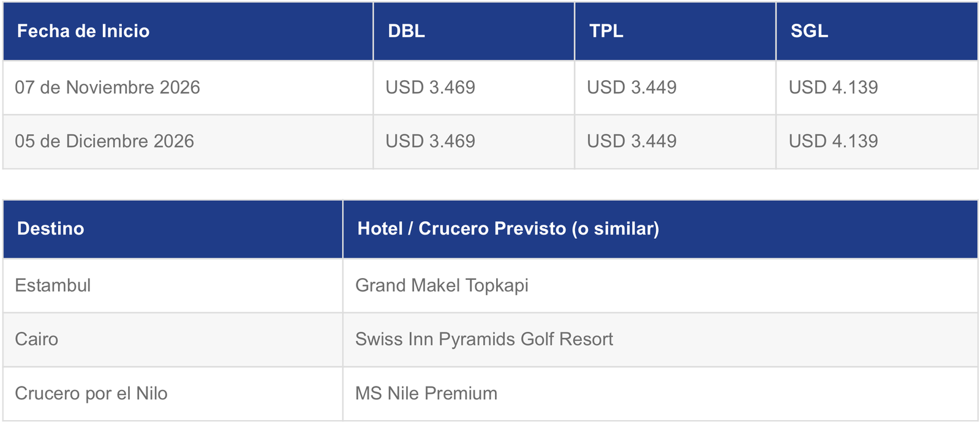This screenshot has width=980, height=425.
Task: Select the DBL column header
Action: click(474, 31)
